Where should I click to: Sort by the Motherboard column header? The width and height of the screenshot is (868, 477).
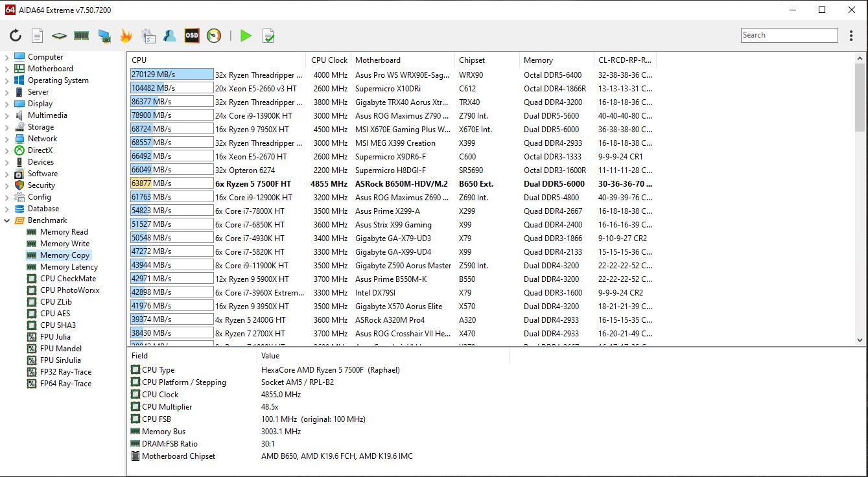point(403,60)
